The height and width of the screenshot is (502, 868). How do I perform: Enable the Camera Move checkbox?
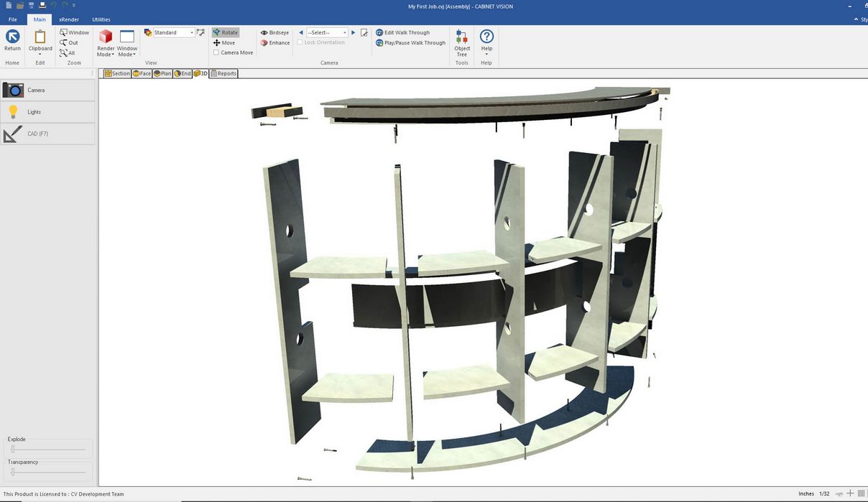[216, 52]
